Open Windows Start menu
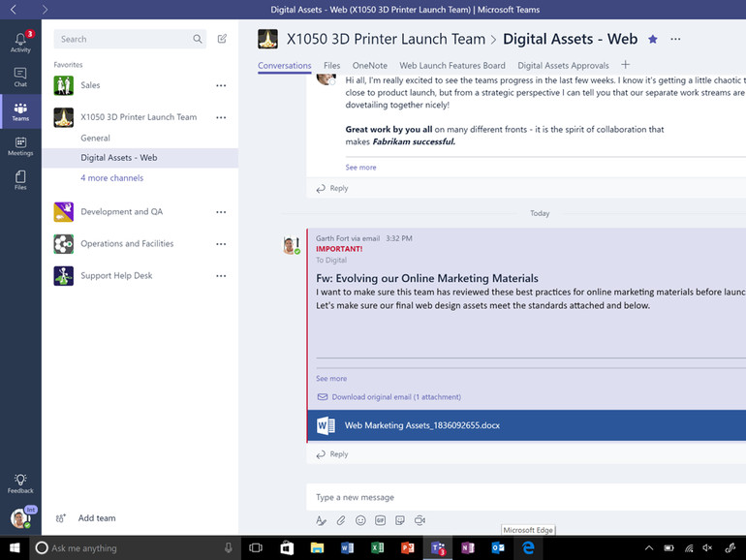The image size is (746, 560). coord(15,548)
